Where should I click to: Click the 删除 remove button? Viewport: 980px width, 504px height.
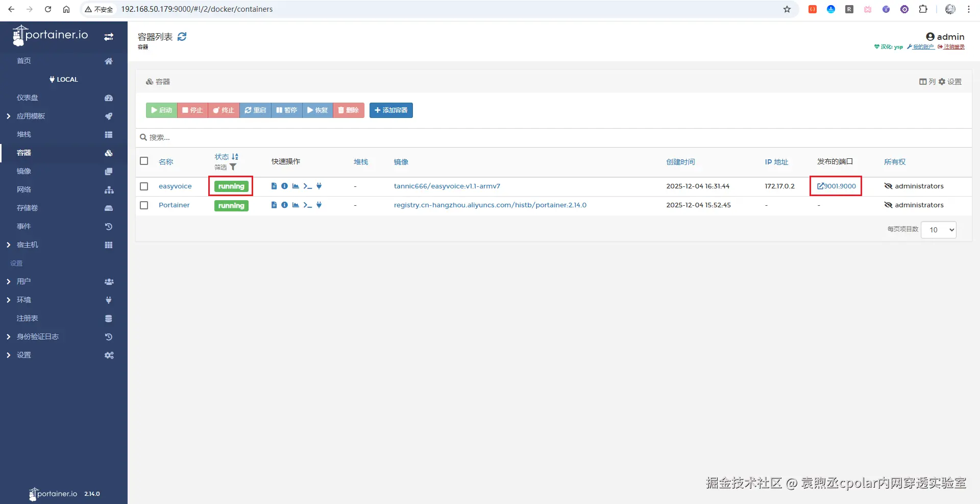[349, 110]
